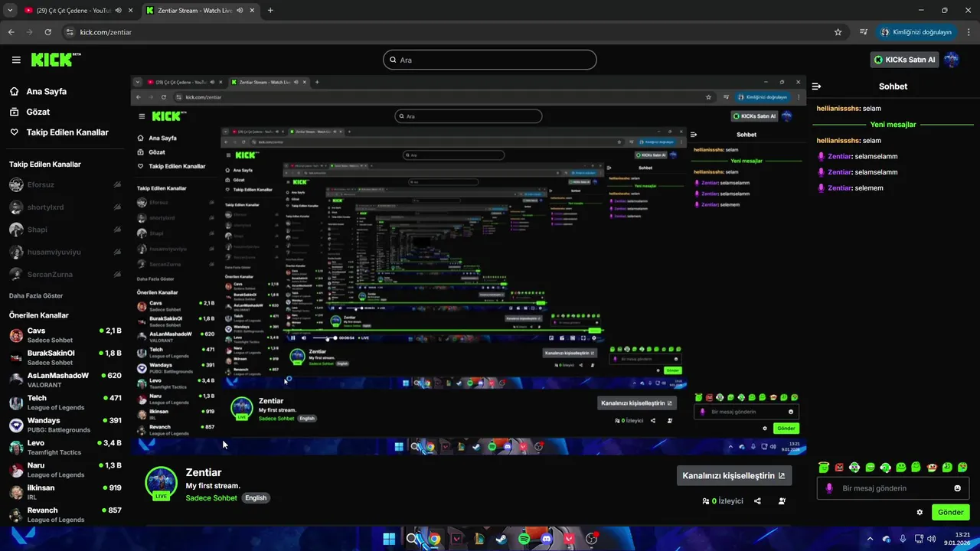Open recommended channel Wandays
The height and width of the screenshot is (551, 980).
(x=65, y=425)
